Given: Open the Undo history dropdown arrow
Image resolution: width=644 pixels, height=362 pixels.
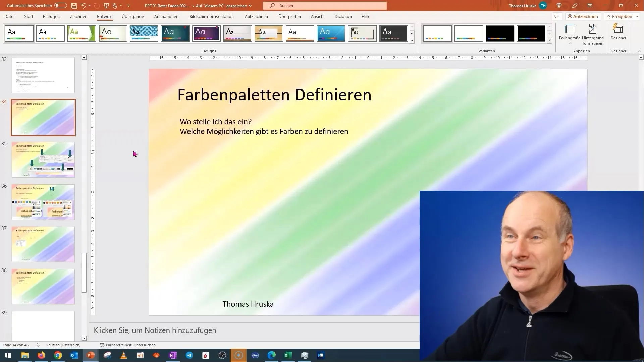Looking at the screenshot, I should 90,6.
